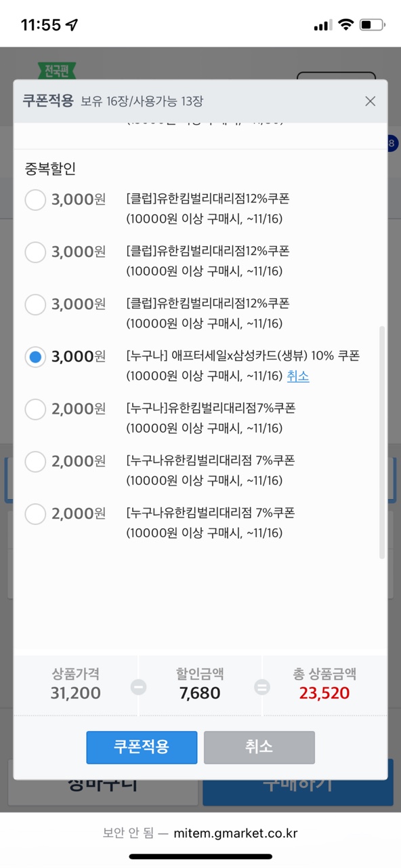401x868 pixels.
Task: Select second 3,000원 클럽 12% coupon radio
Action: [35, 252]
